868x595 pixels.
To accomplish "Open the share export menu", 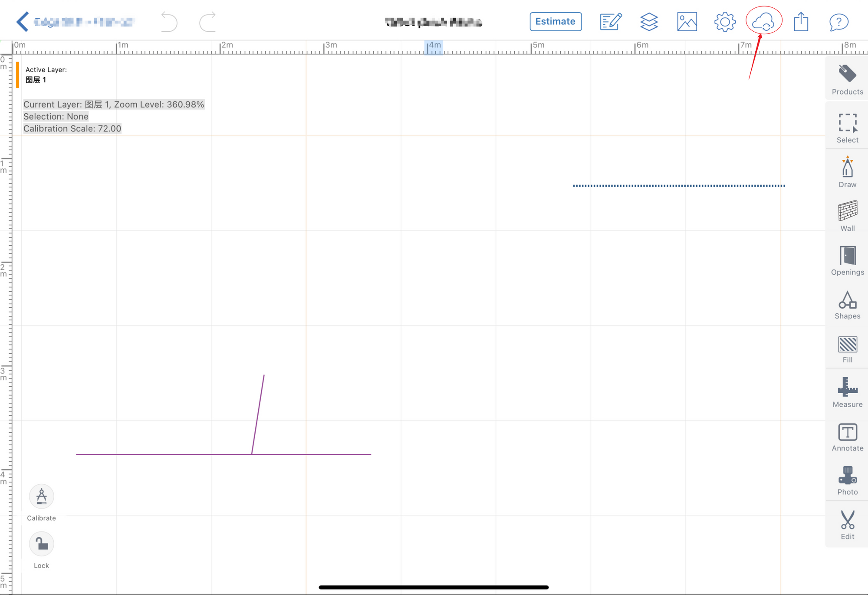I will [x=801, y=21].
